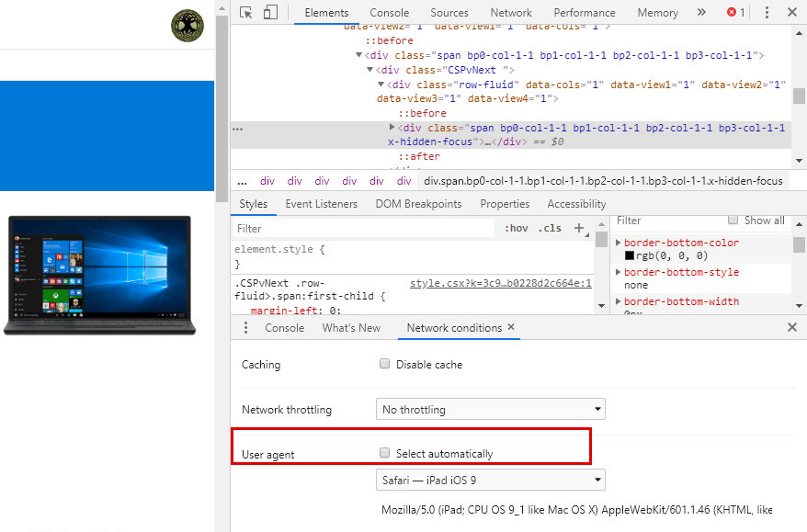The height and width of the screenshot is (532, 807).
Task: Switch to the drawer Console tab
Action: 284,328
